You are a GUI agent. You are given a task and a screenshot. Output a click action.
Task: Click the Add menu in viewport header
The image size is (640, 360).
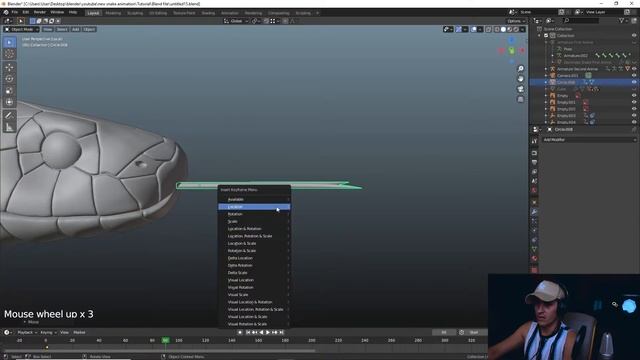[x=76, y=29]
